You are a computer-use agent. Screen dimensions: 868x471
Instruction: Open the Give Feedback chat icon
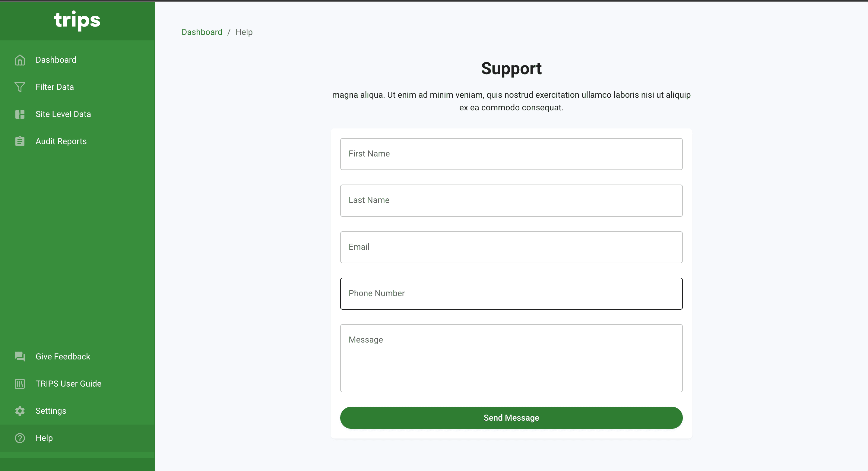pyautogui.click(x=20, y=356)
